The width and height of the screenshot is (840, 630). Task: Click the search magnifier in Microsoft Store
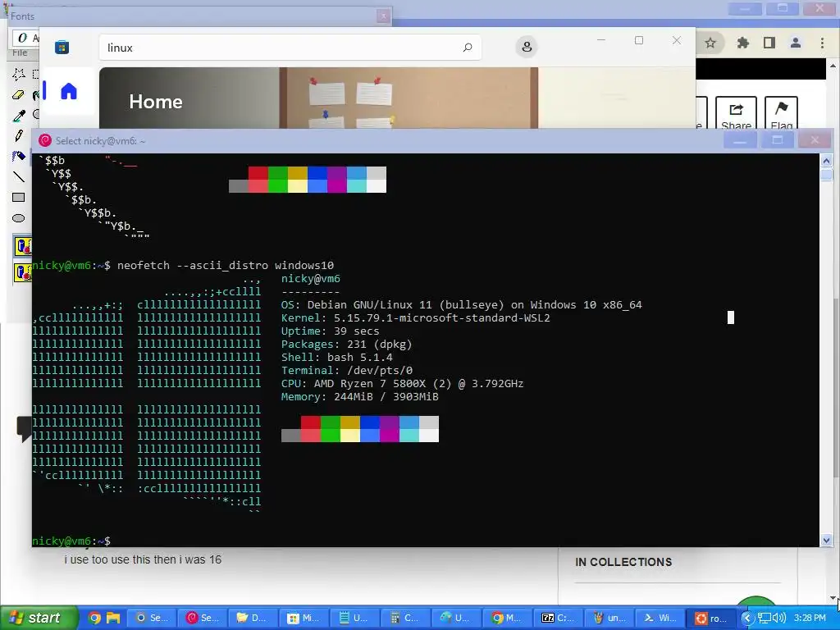pyautogui.click(x=467, y=48)
